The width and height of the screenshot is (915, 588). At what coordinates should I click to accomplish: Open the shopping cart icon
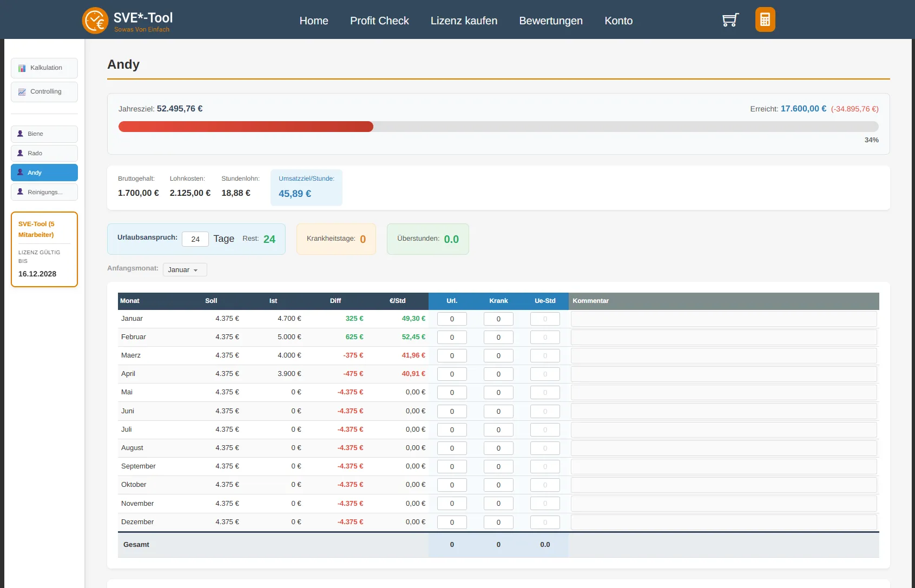pos(730,20)
